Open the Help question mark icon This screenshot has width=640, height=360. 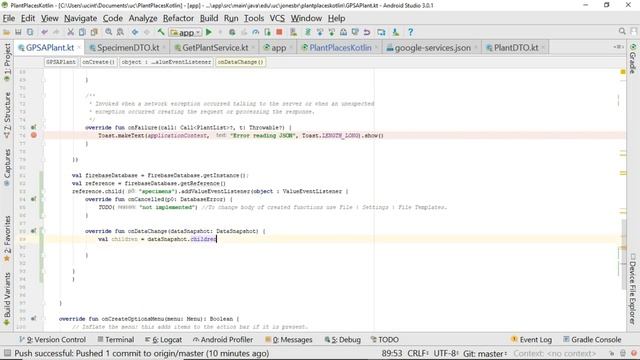(x=411, y=32)
